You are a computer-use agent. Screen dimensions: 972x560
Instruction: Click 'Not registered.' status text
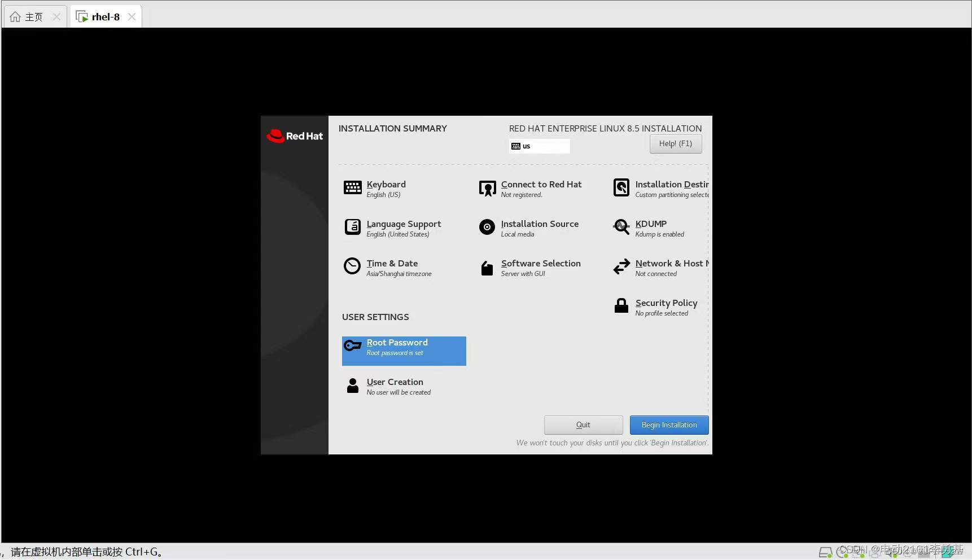(x=522, y=195)
